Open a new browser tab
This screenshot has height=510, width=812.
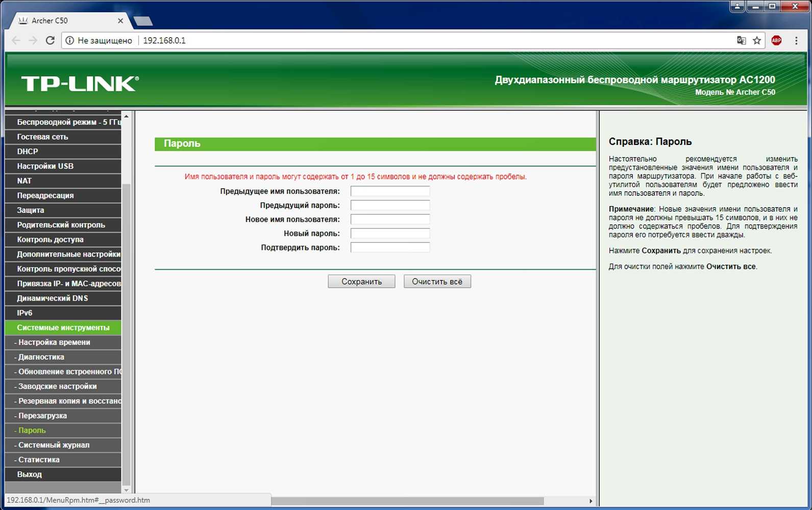[x=143, y=21]
